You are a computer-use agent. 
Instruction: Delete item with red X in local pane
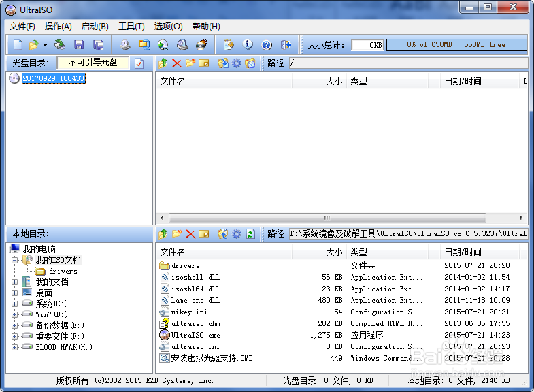pos(190,234)
